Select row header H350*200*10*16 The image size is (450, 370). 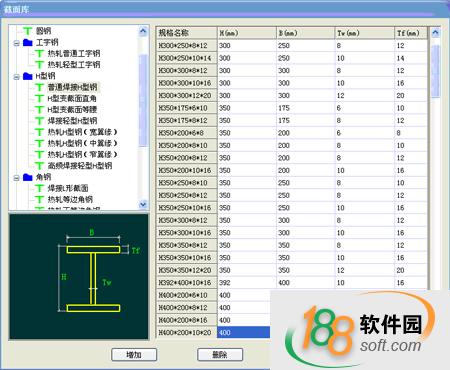[186, 170]
